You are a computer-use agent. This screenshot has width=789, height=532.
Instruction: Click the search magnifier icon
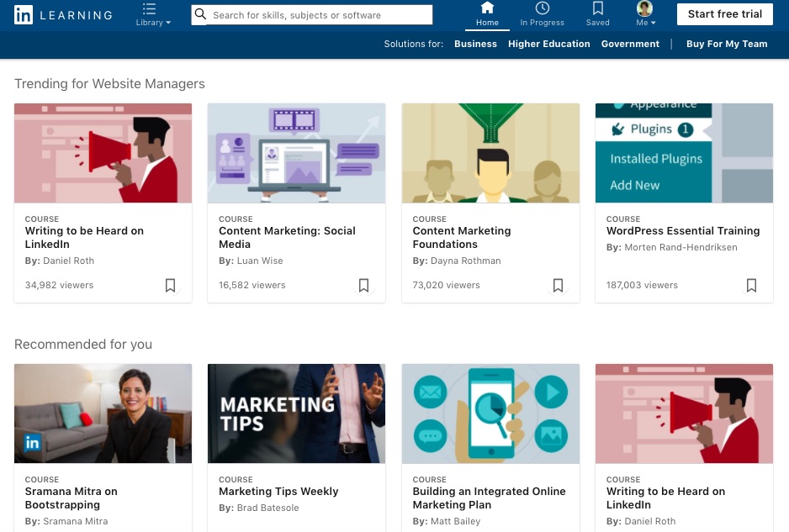pyautogui.click(x=200, y=14)
